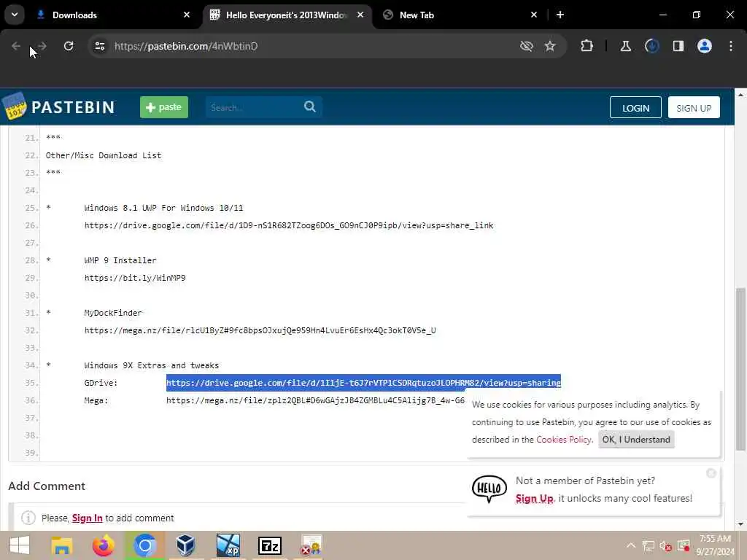Open the Chrome profile avatar

tap(705, 46)
